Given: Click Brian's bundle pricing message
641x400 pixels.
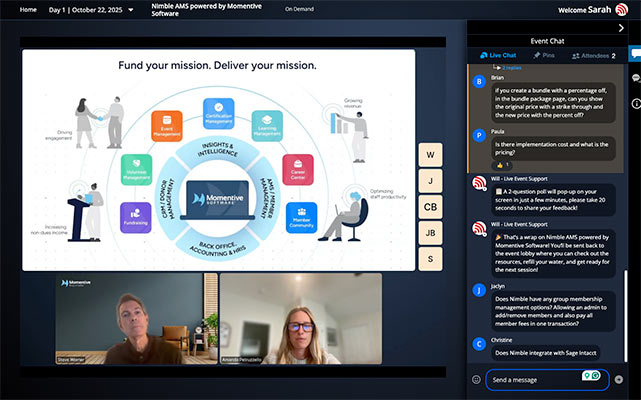Looking at the screenshot, I should (553, 103).
